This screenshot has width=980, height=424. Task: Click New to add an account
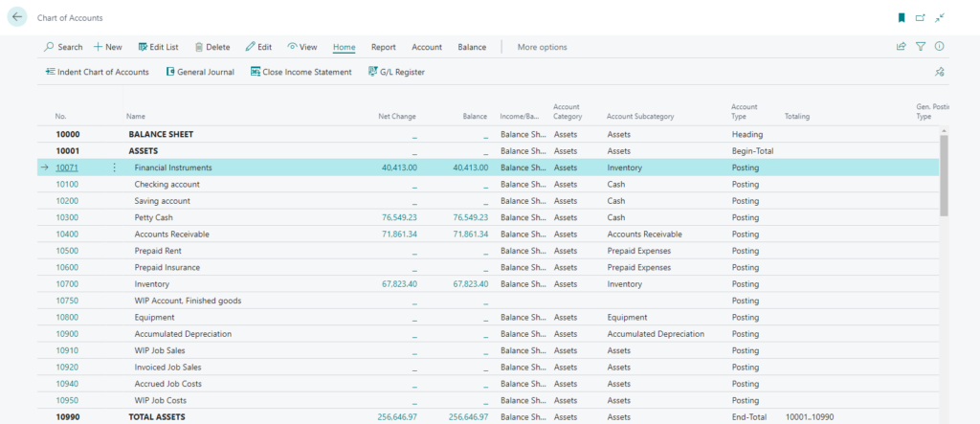pos(107,47)
